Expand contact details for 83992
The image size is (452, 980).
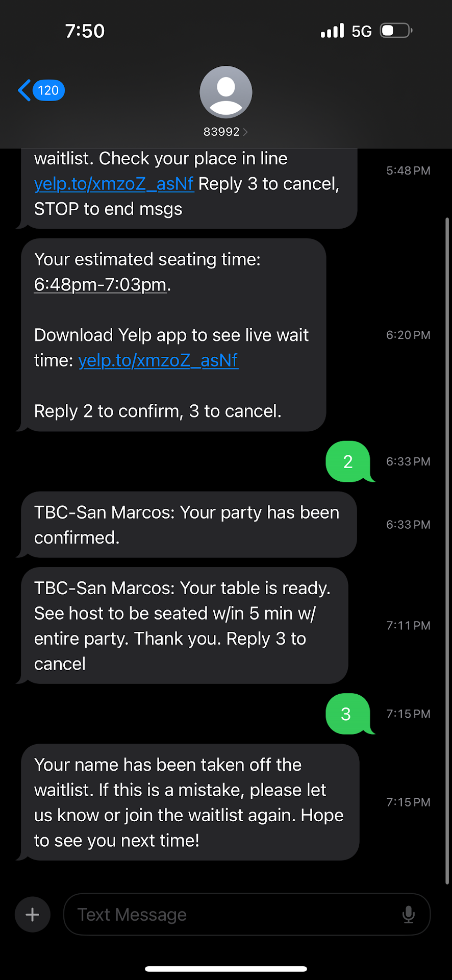[x=225, y=132]
